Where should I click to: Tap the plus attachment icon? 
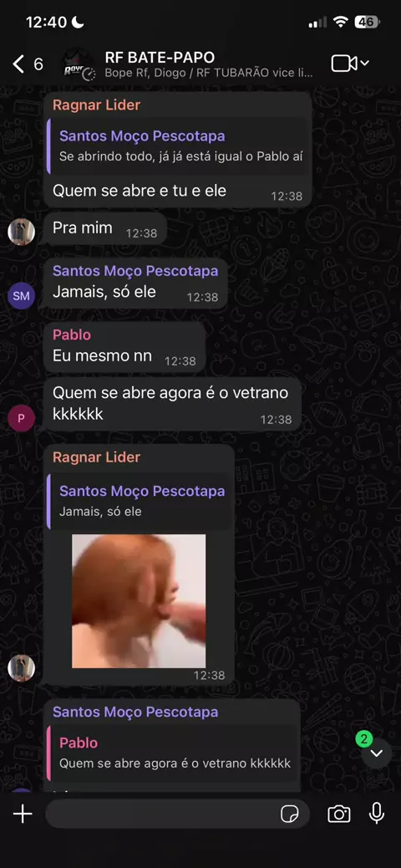click(x=23, y=814)
